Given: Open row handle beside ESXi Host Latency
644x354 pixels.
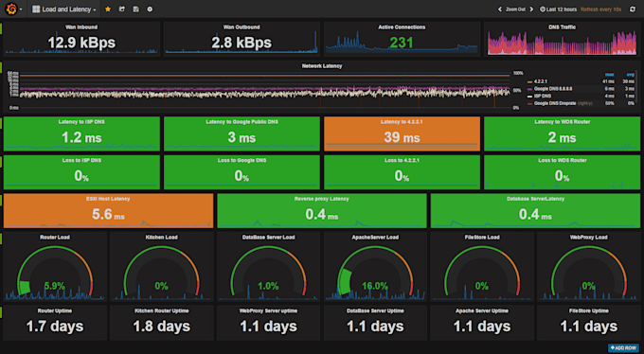Looking at the screenshot, I should pyautogui.click(x=1, y=201).
